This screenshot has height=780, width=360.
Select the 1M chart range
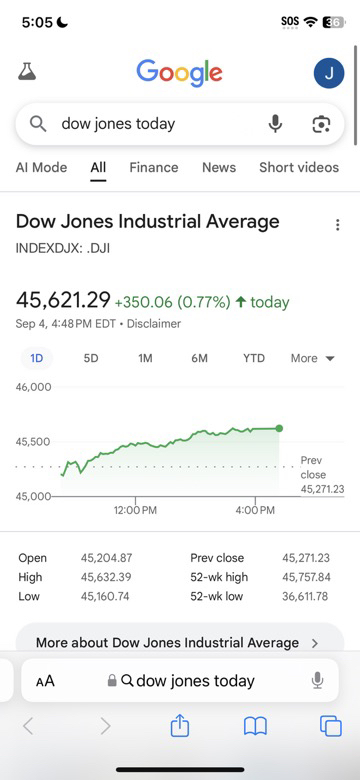pos(145,358)
